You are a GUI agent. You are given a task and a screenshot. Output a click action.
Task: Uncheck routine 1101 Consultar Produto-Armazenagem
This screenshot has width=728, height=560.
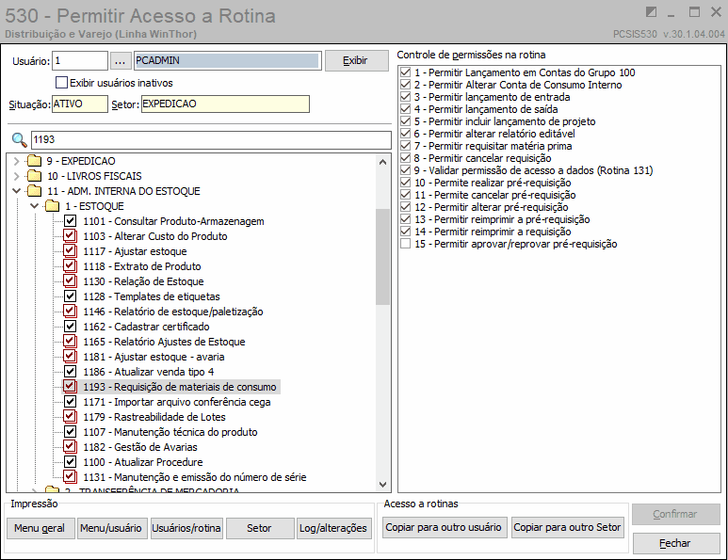pos(70,221)
